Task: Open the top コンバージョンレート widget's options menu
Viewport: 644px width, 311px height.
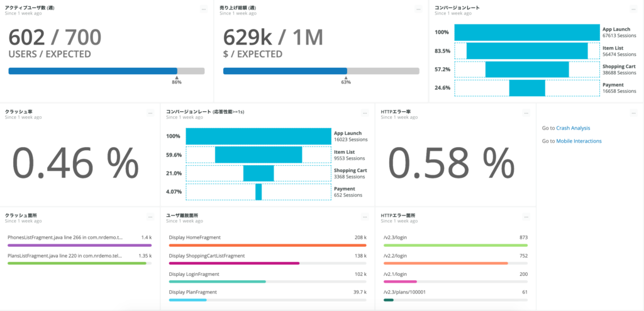Action: (634, 9)
